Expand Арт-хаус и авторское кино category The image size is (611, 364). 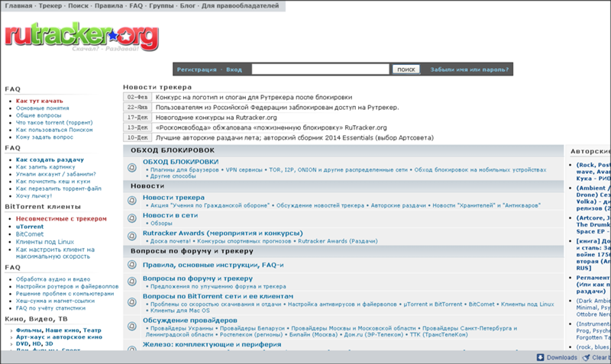pos(59,337)
